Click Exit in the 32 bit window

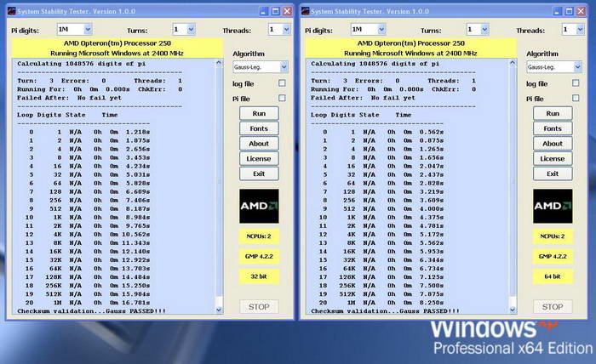point(259,173)
